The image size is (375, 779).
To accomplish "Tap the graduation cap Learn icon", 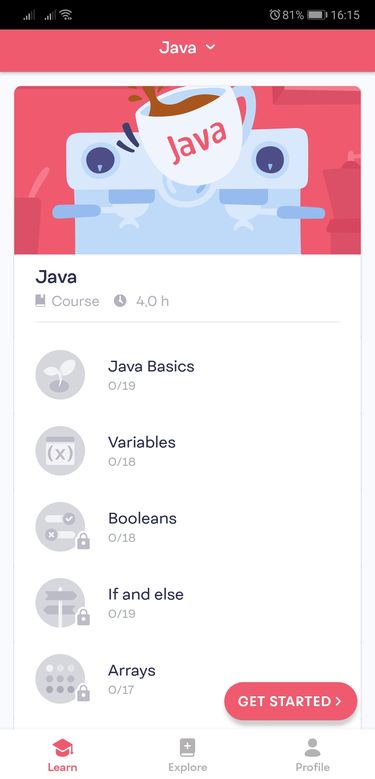I will tap(63, 747).
